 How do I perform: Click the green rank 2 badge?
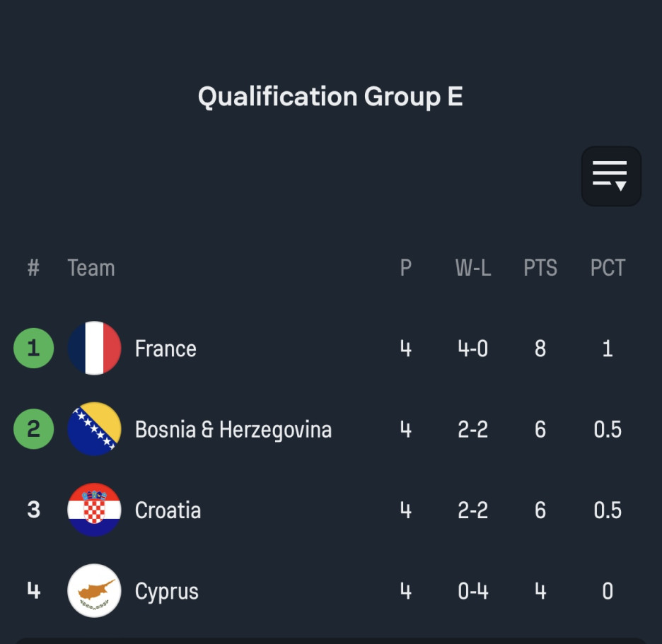[33, 429]
